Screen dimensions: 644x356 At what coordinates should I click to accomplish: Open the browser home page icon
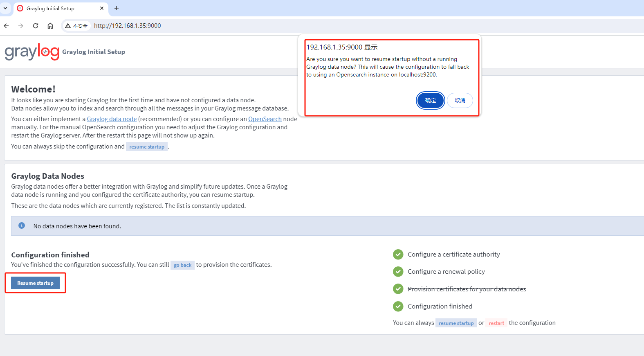coord(50,26)
